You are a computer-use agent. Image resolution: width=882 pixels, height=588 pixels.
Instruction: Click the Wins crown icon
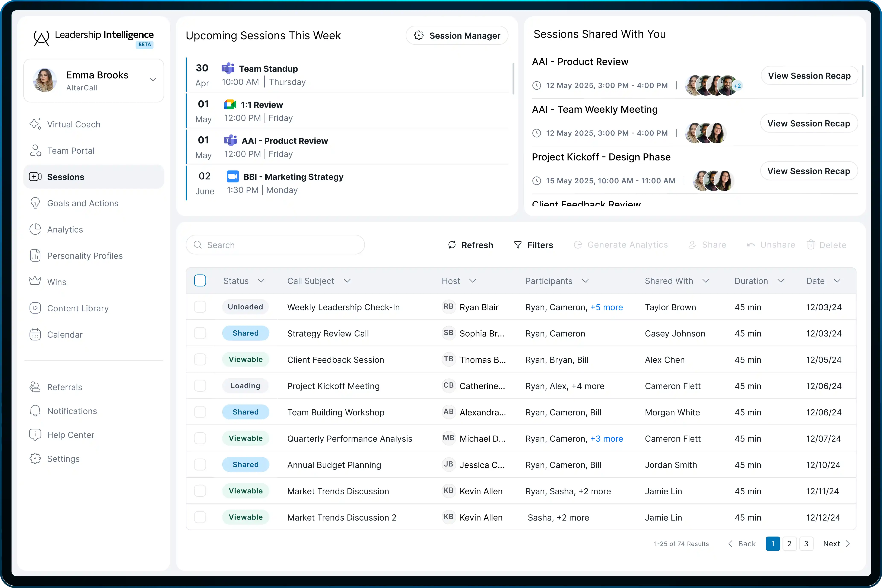coord(35,282)
